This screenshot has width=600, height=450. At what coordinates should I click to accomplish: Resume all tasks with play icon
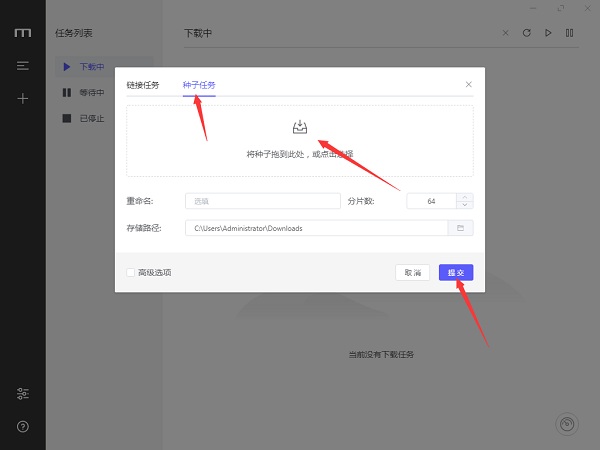click(548, 33)
